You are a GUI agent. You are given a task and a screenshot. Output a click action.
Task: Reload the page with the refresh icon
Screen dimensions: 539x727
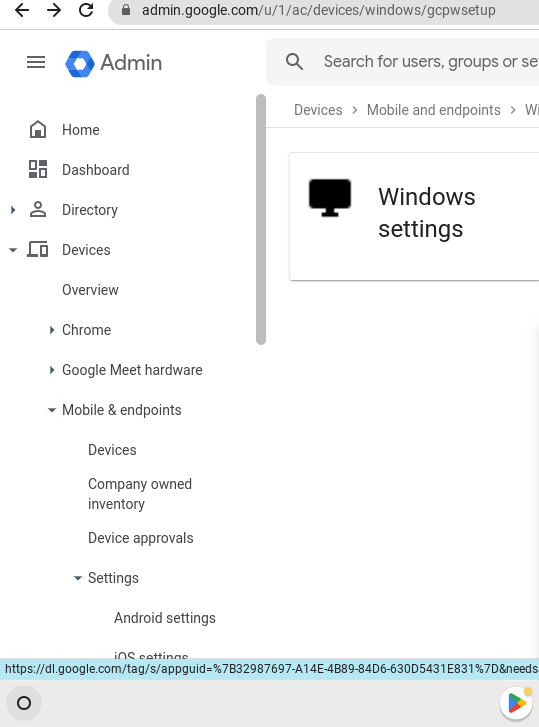86,10
